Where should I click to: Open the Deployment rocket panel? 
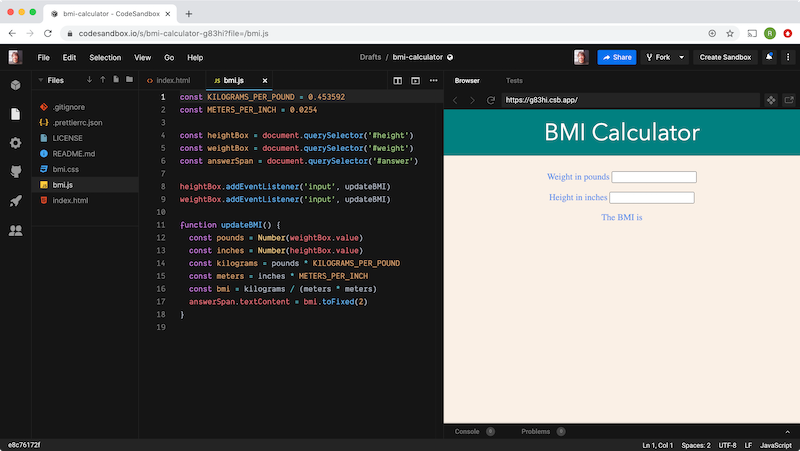click(16, 201)
